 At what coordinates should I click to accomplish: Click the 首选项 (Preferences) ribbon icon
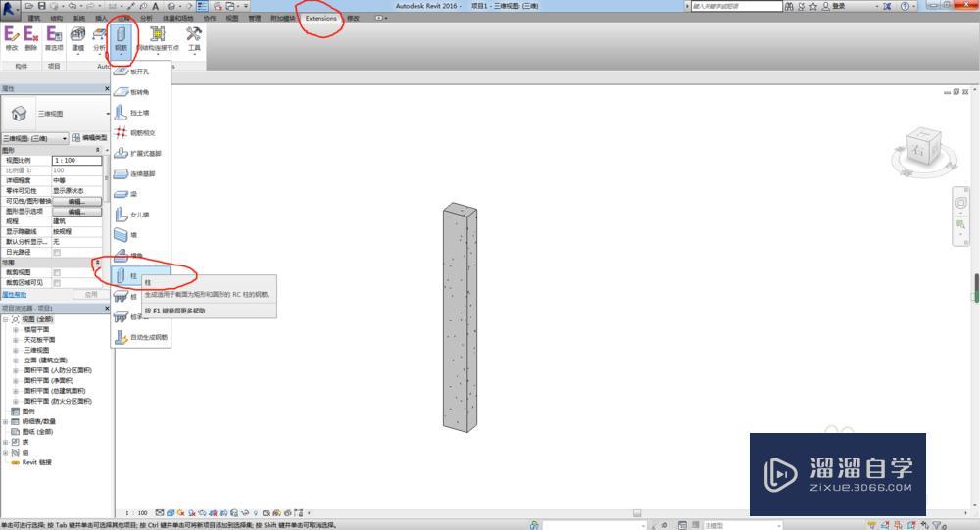(54, 38)
